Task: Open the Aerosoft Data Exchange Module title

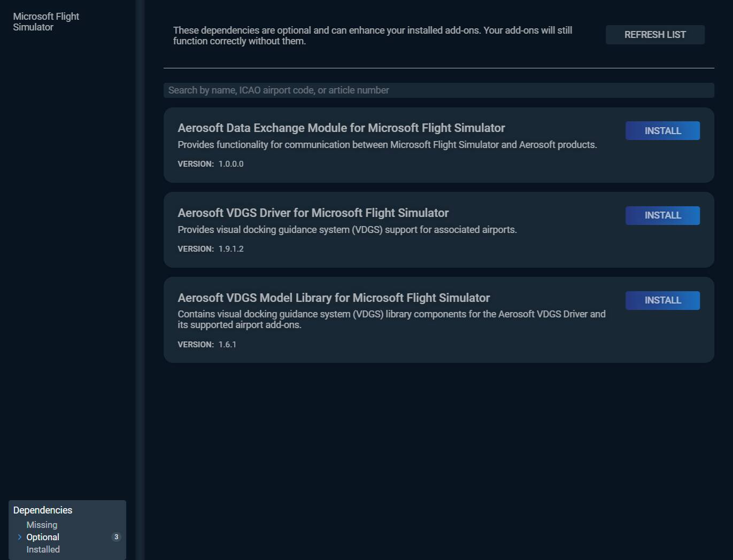Action: pos(341,128)
